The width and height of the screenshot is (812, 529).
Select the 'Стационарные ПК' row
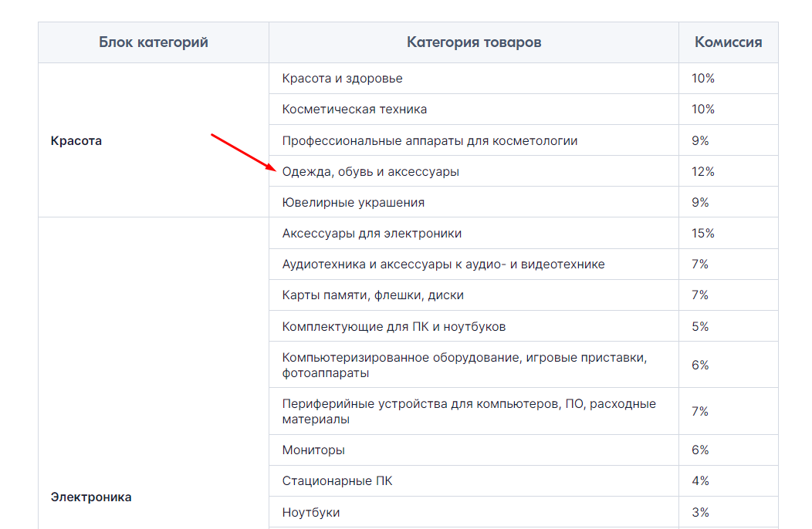click(523, 481)
